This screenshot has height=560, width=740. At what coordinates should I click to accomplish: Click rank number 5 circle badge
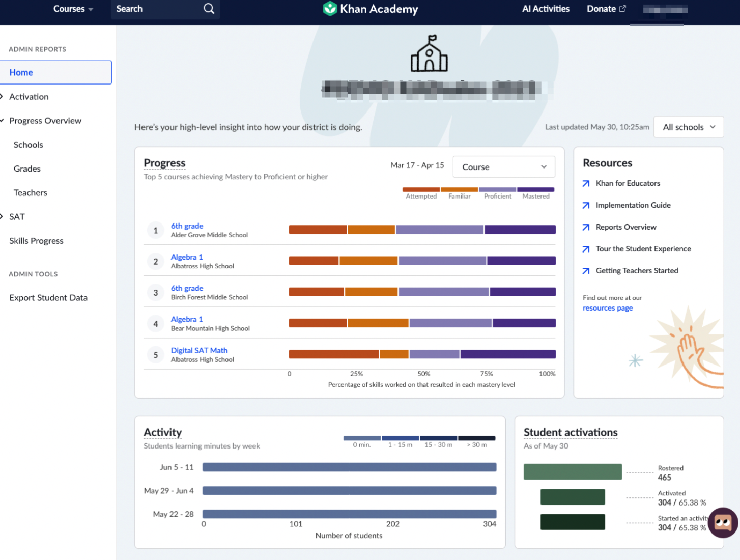point(156,355)
